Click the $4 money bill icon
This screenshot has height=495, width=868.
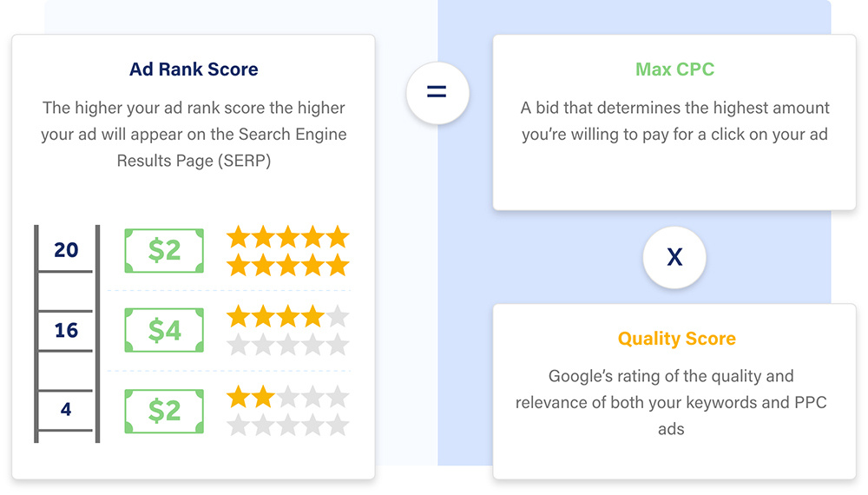pyautogui.click(x=164, y=331)
